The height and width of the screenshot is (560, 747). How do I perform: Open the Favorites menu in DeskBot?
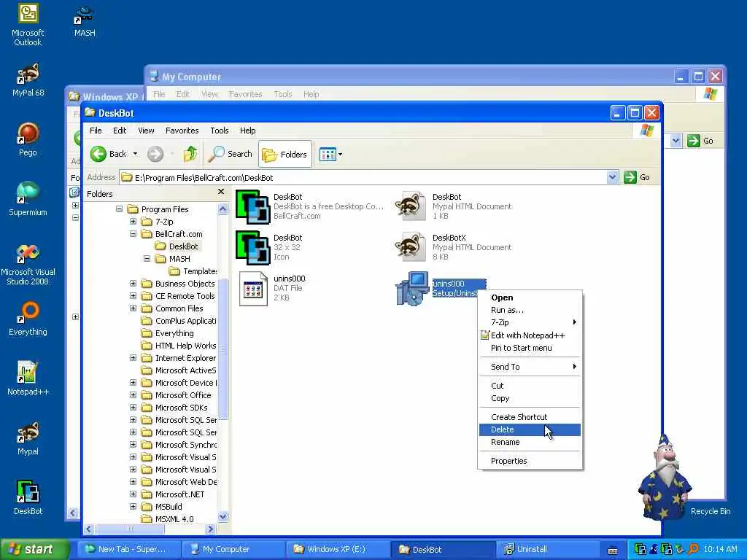click(x=182, y=131)
